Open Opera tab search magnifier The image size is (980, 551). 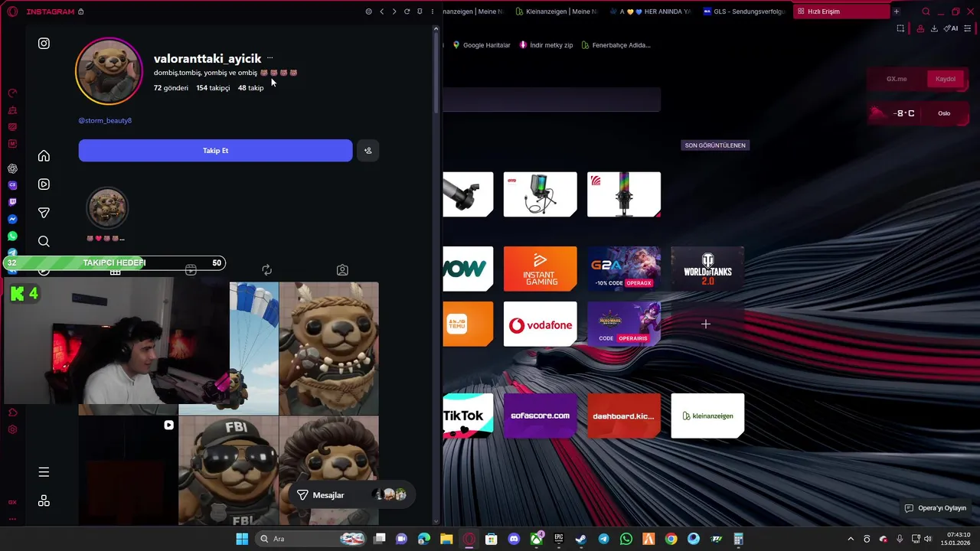pos(926,11)
